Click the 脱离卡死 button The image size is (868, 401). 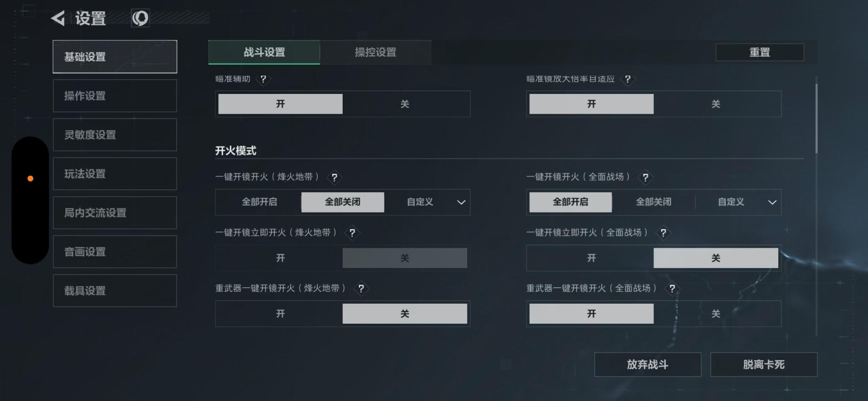point(763,365)
